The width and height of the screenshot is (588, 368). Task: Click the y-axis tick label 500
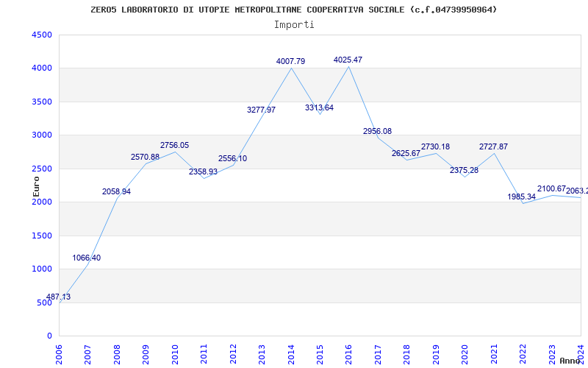click(x=44, y=302)
